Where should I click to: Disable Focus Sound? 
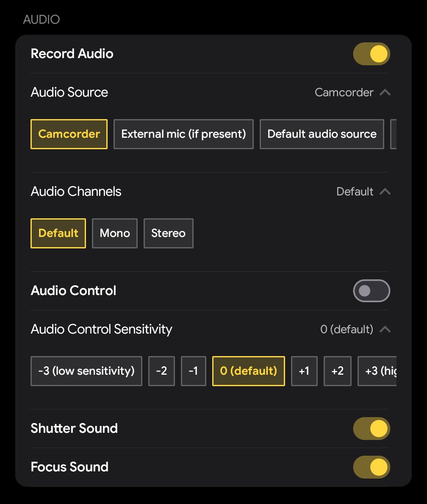pos(372,467)
